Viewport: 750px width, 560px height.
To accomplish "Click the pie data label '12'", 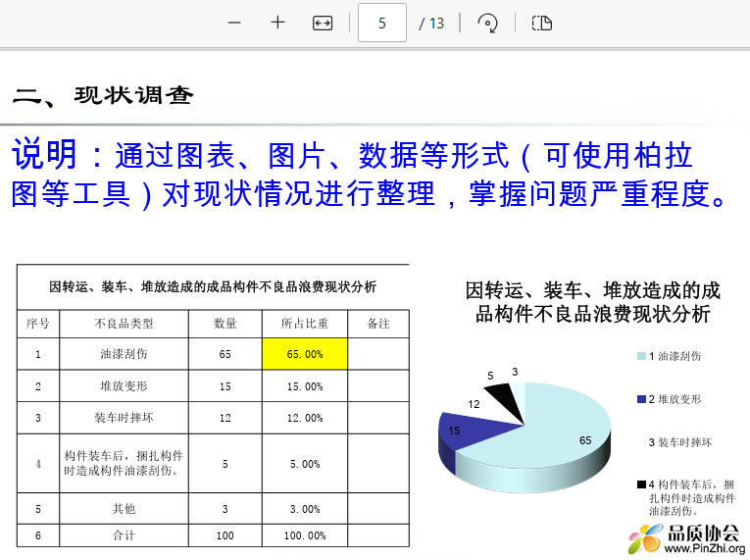I will tap(474, 404).
